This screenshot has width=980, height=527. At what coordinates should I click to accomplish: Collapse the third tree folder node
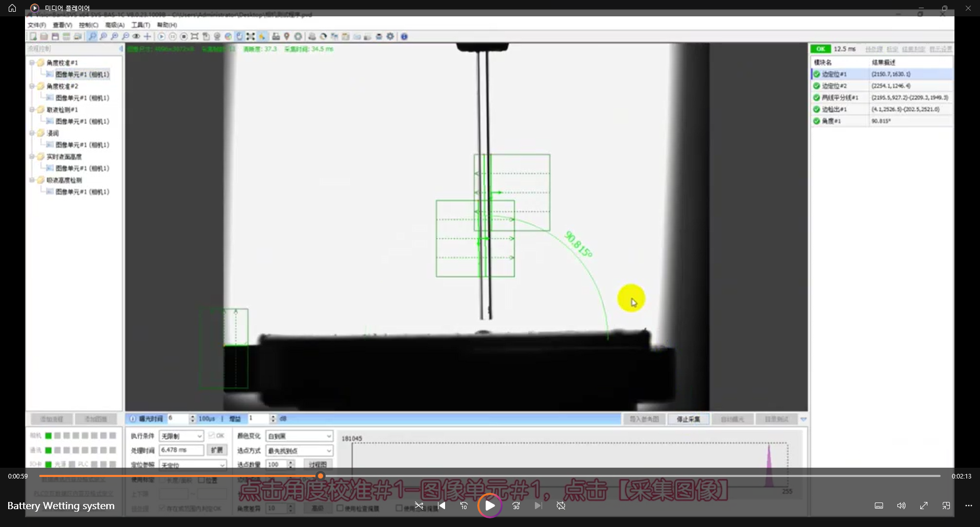[x=32, y=109]
